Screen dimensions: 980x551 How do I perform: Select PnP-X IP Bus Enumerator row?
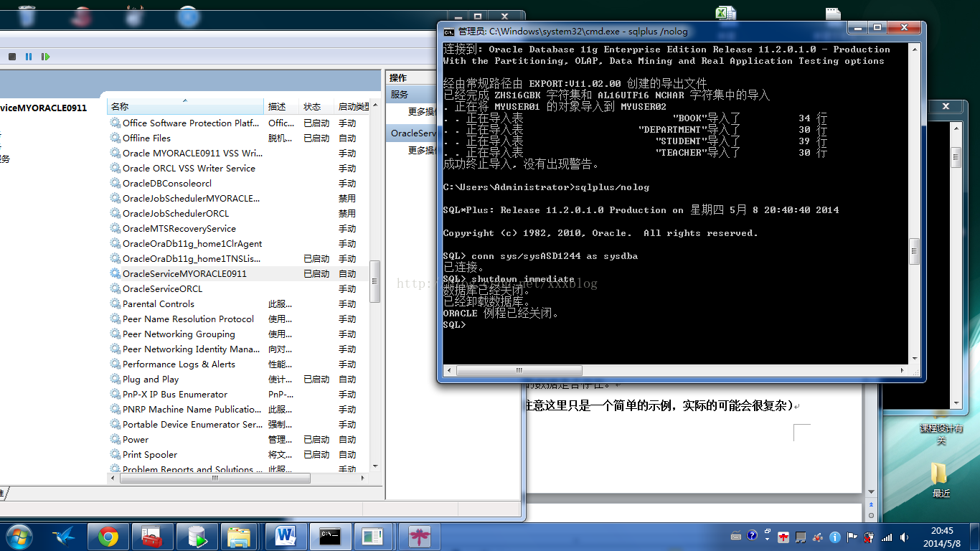point(238,394)
